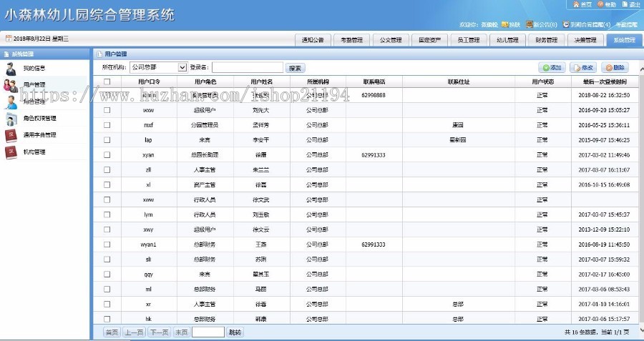Focus the page number box beside 跳转
Viewport: 644px width, 341px height.
(208, 332)
